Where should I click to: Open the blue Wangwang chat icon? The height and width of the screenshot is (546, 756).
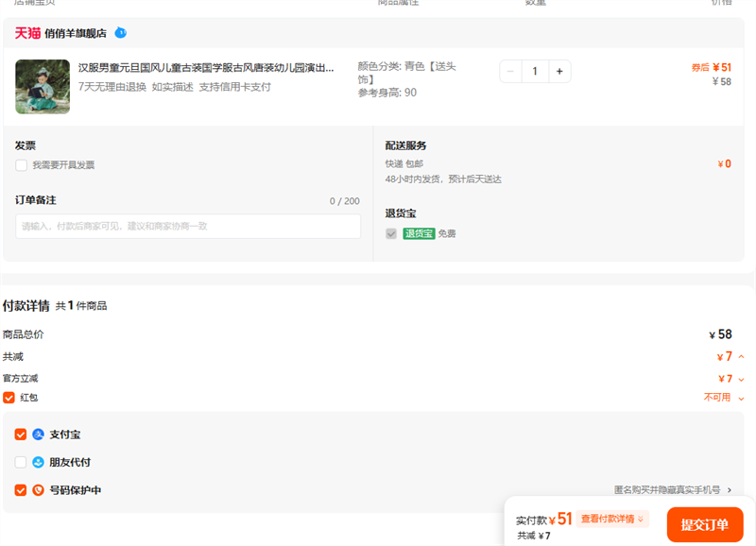click(x=120, y=33)
